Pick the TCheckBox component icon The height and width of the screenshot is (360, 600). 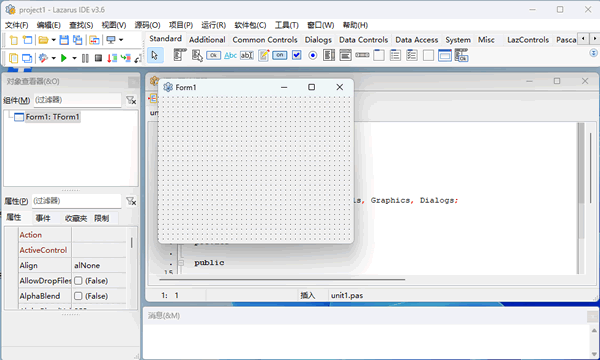pyautogui.click(x=297, y=55)
